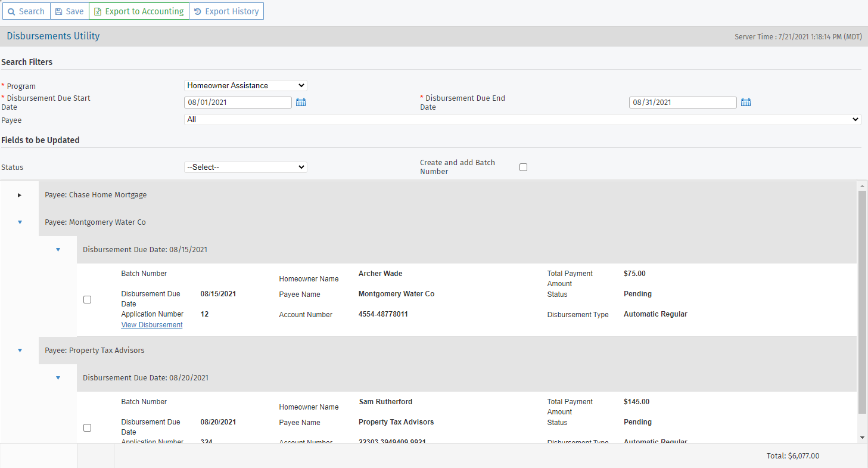
Task: Click the scrollbar down arrow in results
Action: (x=862, y=438)
